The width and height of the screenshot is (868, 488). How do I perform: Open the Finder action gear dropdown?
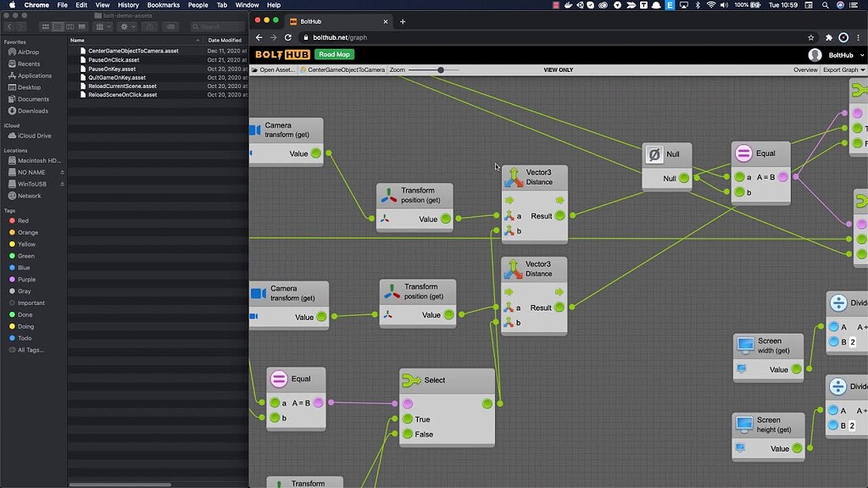click(x=125, y=26)
